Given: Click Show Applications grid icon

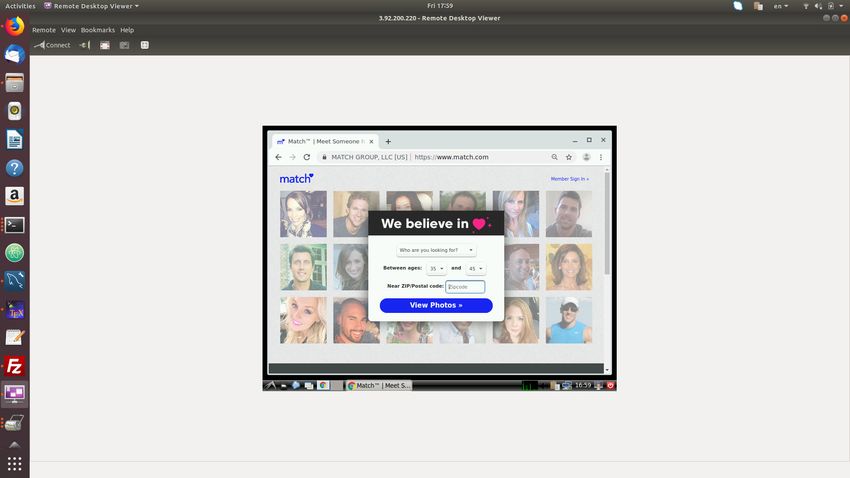Looking at the screenshot, I should (x=15, y=464).
